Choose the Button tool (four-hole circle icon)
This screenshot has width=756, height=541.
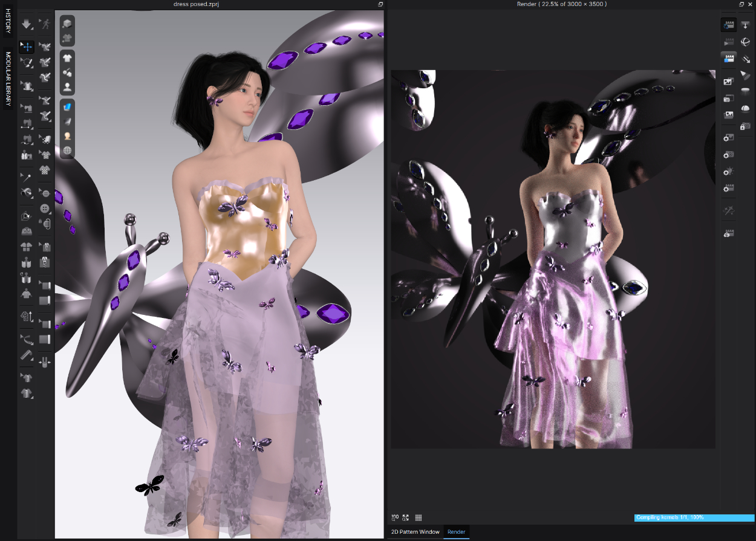[x=45, y=209]
